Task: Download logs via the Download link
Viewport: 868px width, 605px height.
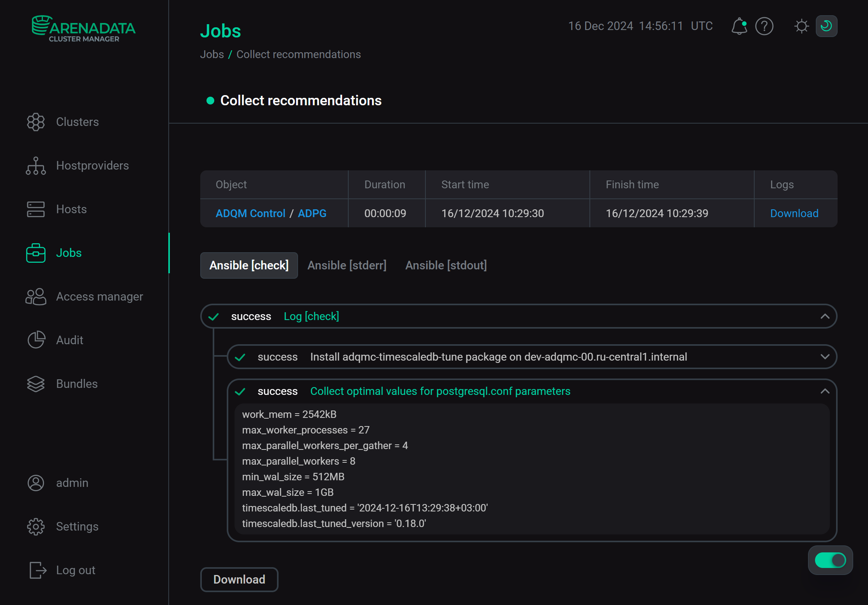Action: pos(794,213)
